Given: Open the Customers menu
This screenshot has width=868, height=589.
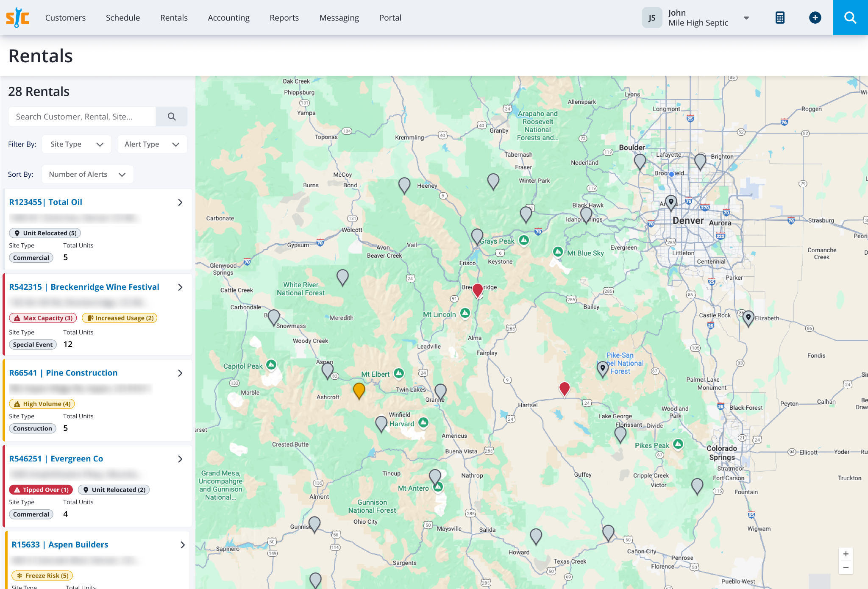Looking at the screenshot, I should [65, 18].
